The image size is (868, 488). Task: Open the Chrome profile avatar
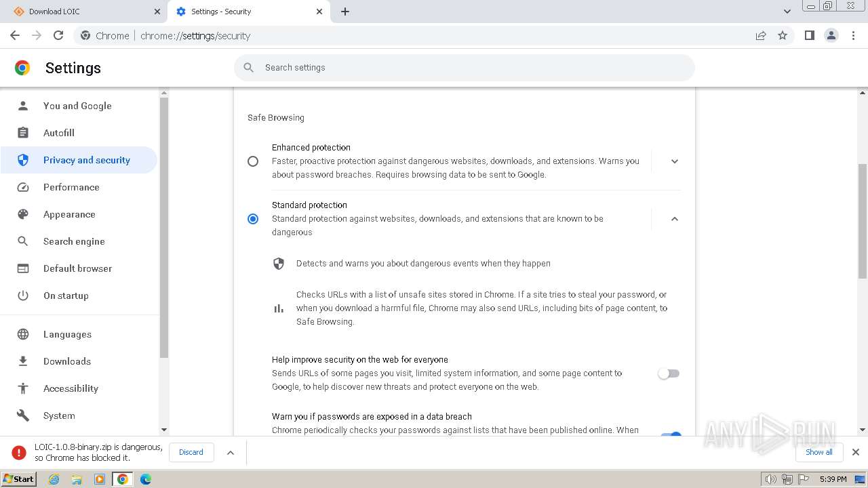click(831, 35)
